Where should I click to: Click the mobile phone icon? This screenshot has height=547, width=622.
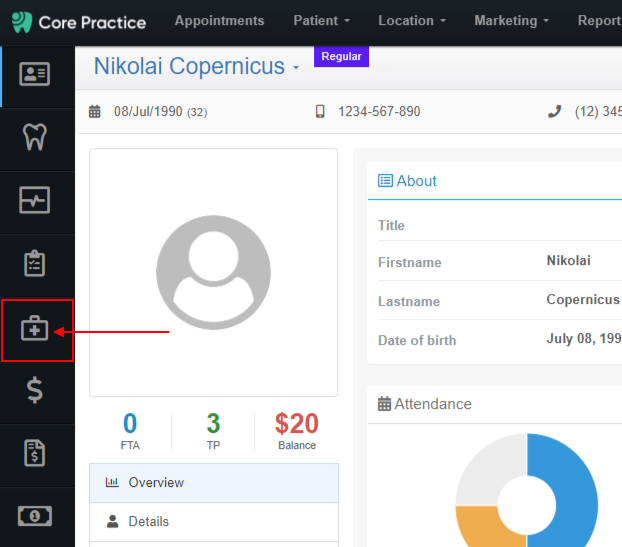(x=320, y=111)
